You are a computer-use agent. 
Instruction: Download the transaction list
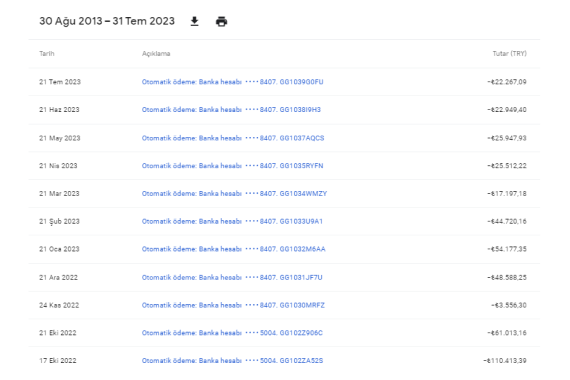pos(194,21)
